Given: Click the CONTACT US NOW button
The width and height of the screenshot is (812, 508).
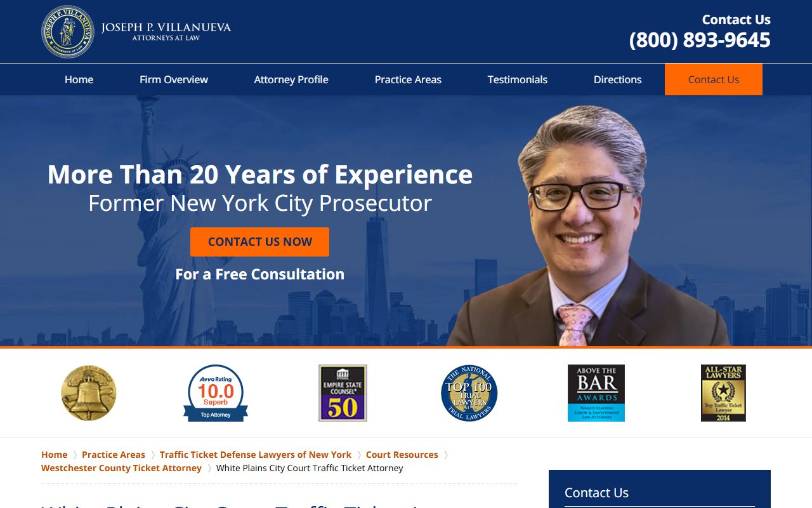Looking at the screenshot, I should pyautogui.click(x=259, y=242).
